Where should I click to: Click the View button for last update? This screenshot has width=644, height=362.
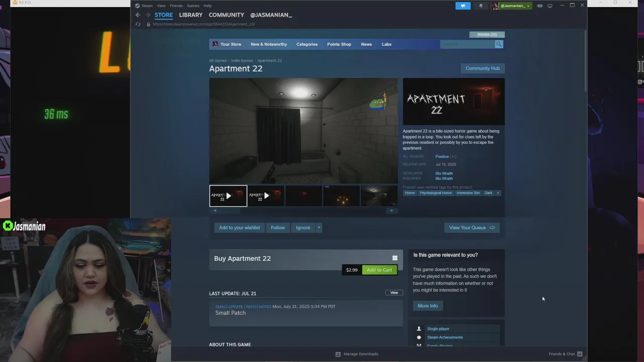pos(394,293)
